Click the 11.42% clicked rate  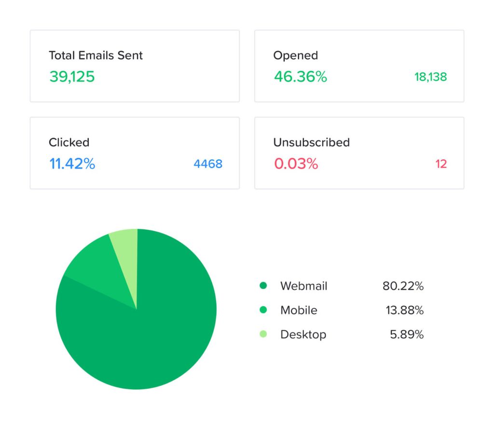pyautogui.click(x=72, y=164)
